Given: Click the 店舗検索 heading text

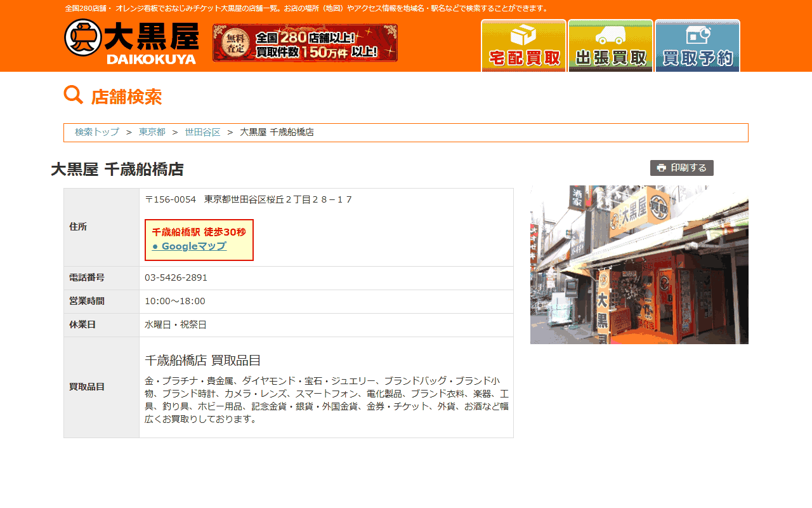Looking at the screenshot, I should (126, 97).
